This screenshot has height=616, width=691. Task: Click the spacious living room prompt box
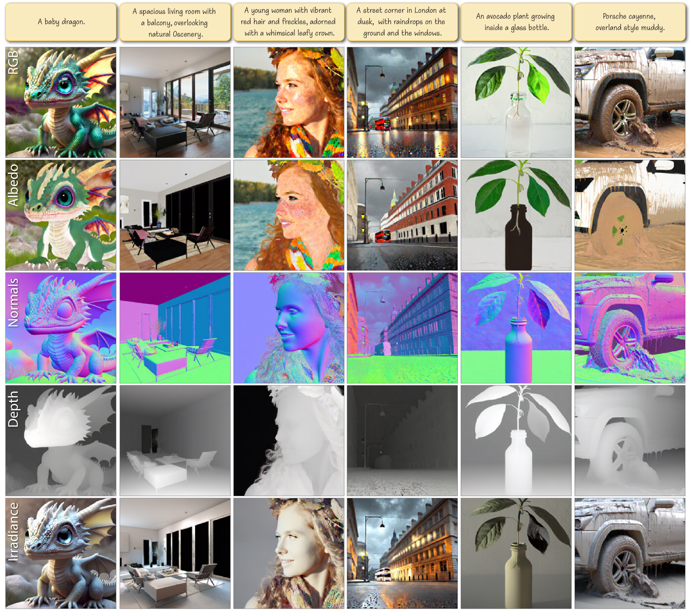pyautogui.click(x=175, y=22)
